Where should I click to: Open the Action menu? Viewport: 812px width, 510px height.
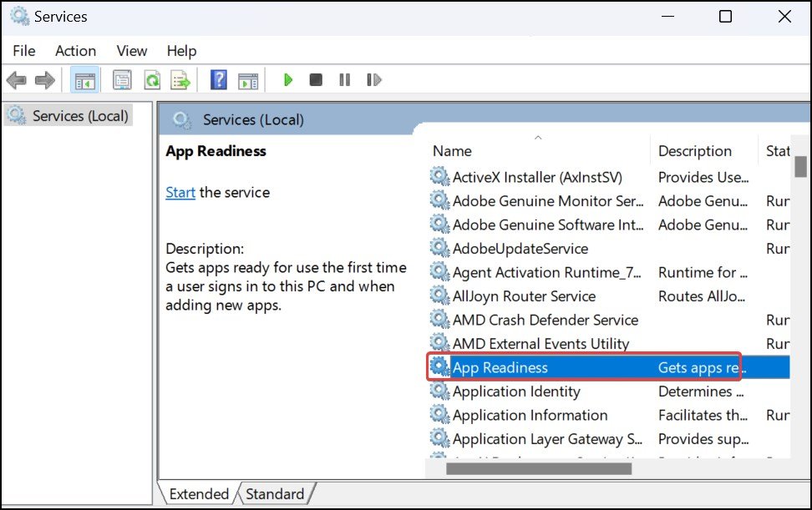coord(75,51)
